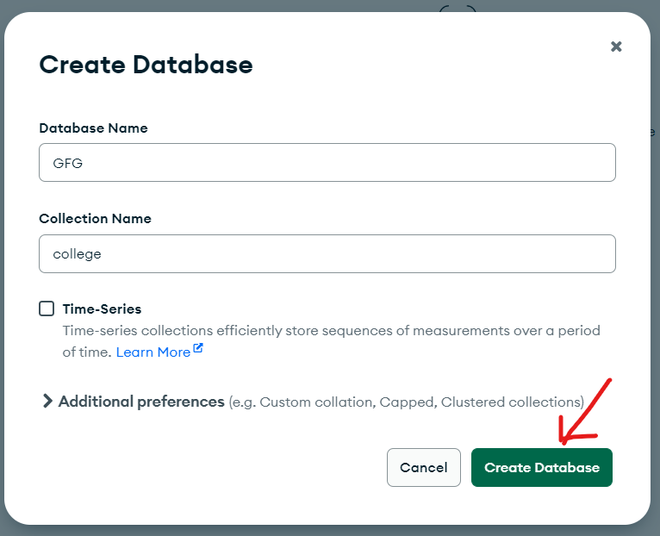Click the Create Database dialog title
This screenshot has width=660, height=536.
(x=146, y=65)
